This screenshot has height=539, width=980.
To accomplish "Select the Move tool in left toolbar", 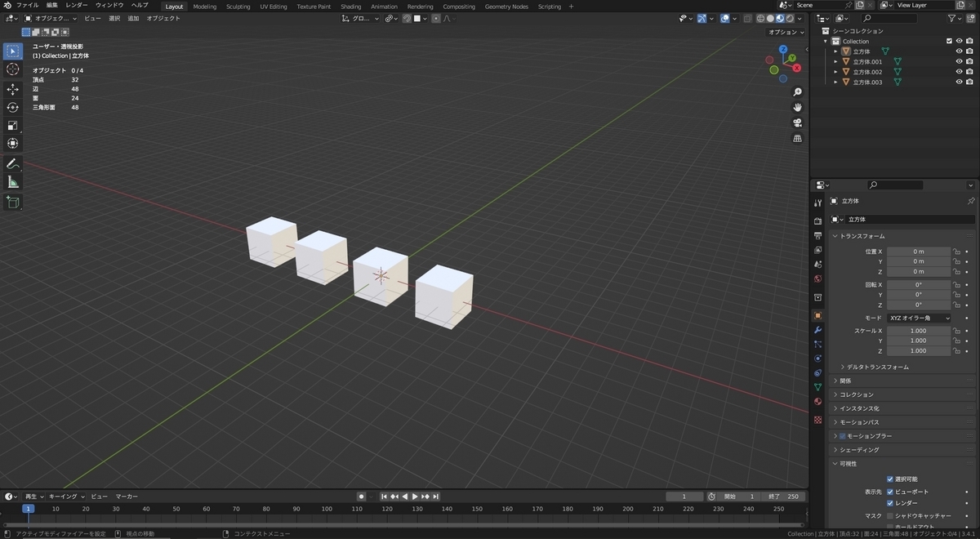I will 12,89.
